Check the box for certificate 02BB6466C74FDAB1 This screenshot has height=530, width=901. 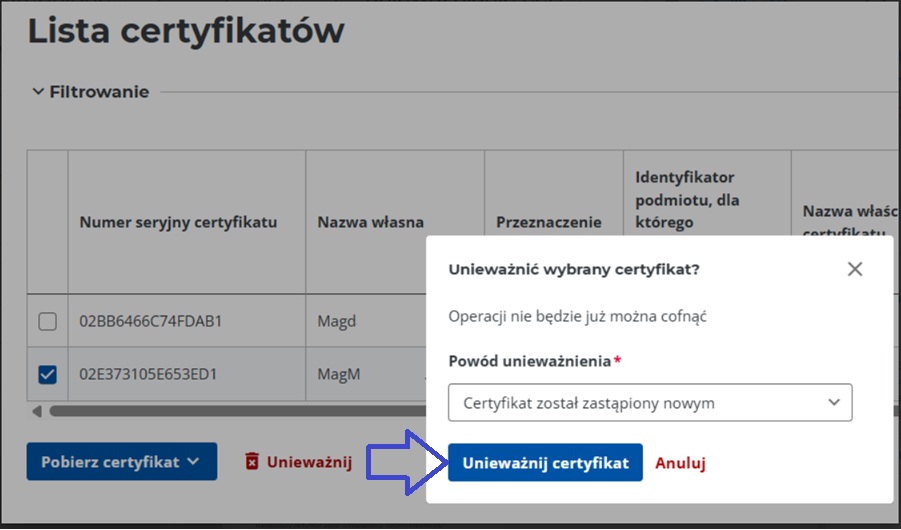pos(47,322)
